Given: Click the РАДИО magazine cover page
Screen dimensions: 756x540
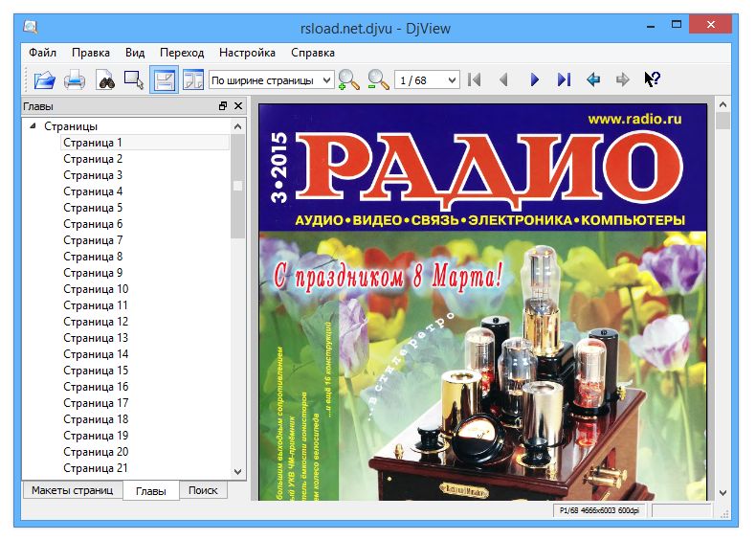Looking at the screenshot, I should click(x=482, y=303).
